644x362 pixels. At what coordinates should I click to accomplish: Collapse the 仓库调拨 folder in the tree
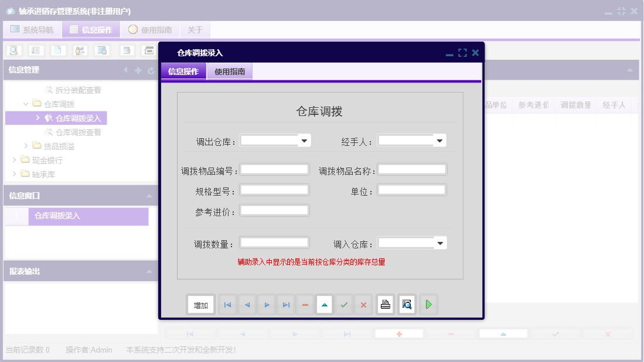[x=25, y=104]
